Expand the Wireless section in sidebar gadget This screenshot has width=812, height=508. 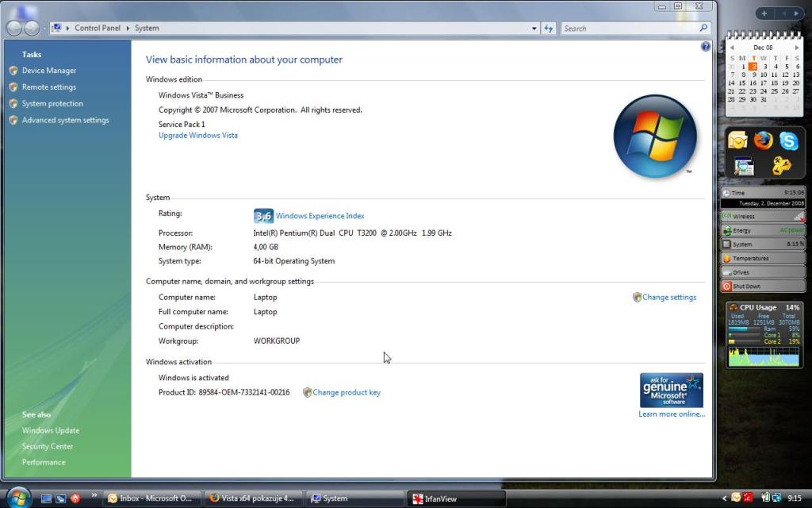click(x=762, y=216)
